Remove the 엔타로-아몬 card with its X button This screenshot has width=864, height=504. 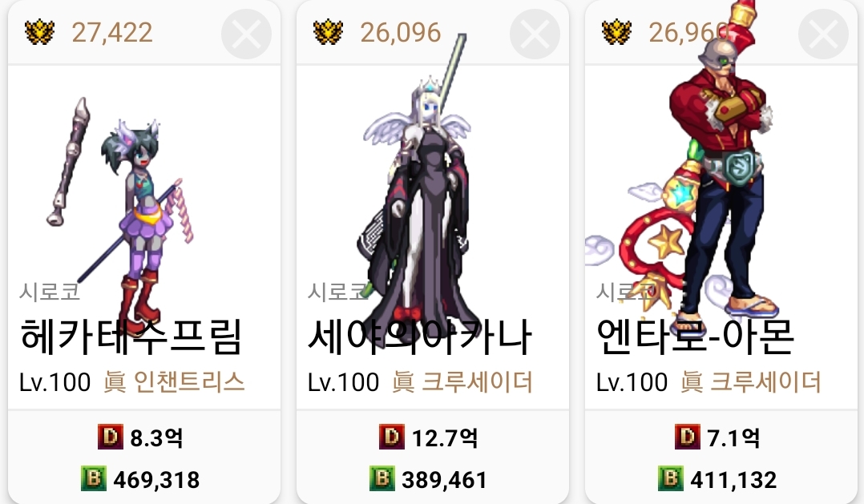pos(823,34)
